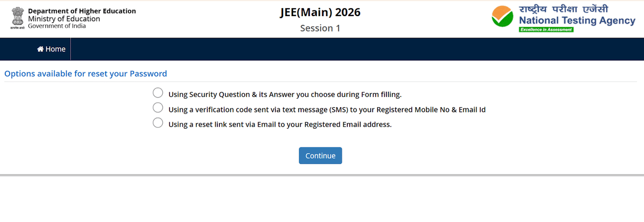Click the house icon beside Home
This screenshot has width=644, height=222.
pos(40,49)
